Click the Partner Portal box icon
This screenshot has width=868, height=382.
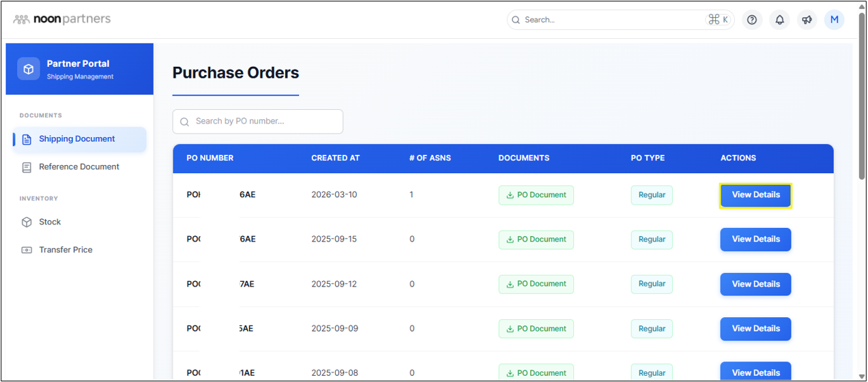point(29,69)
